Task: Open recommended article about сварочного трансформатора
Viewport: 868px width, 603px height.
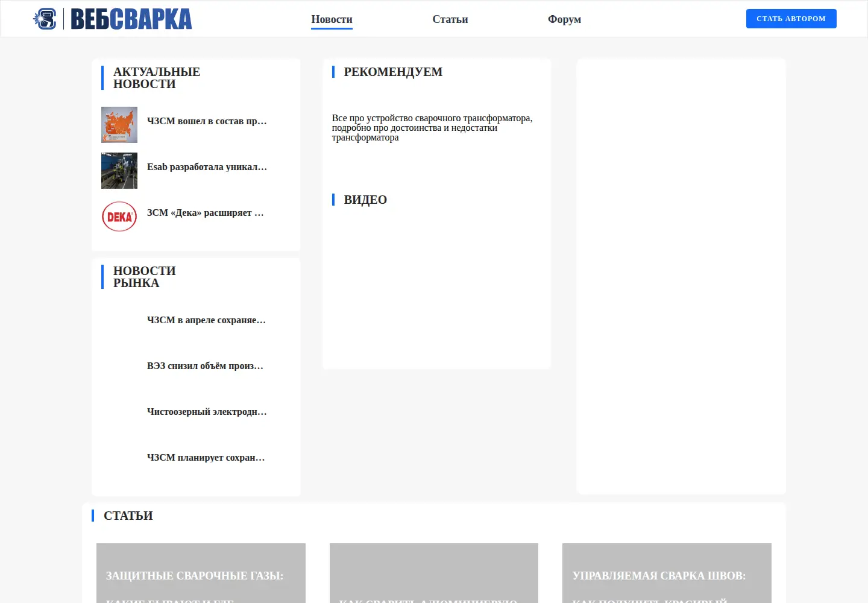Action: (432, 128)
